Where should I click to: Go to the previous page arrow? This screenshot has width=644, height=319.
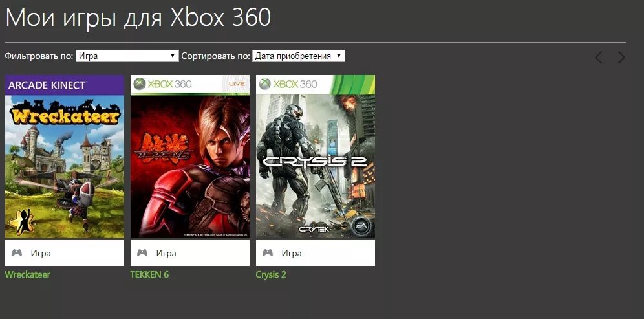pyautogui.click(x=599, y=58)
